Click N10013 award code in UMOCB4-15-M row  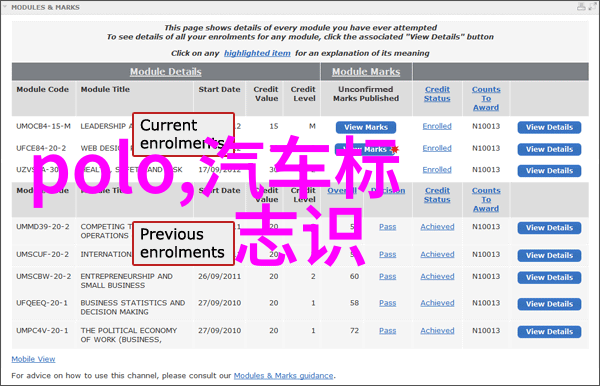[486, 126]
